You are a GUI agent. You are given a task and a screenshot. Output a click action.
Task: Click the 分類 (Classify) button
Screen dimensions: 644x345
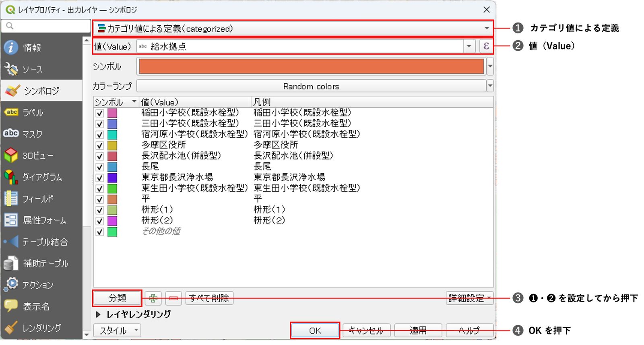[117, 298]
